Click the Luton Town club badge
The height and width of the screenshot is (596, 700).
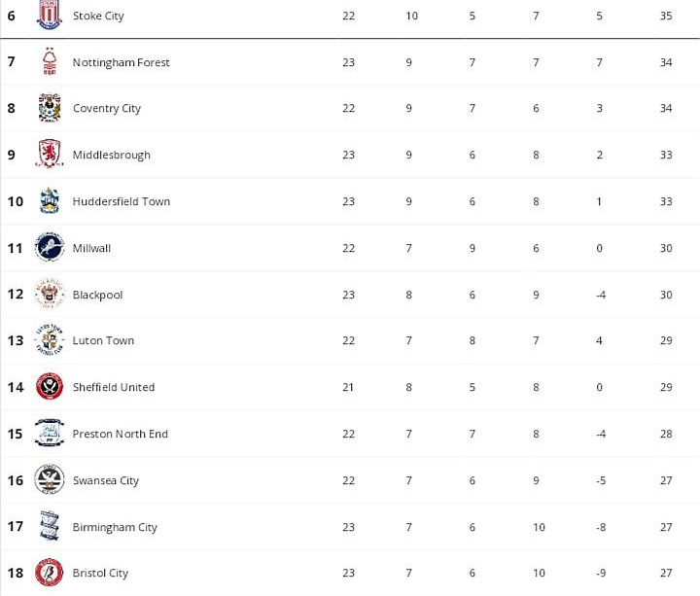[49, 340]
